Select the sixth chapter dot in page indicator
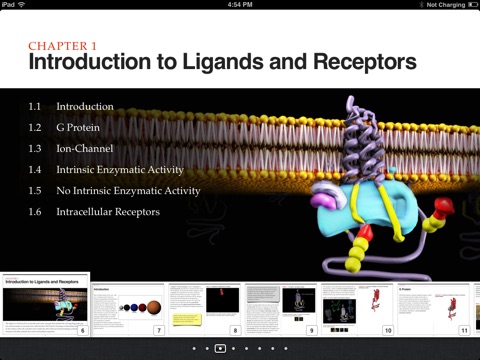This screenshot has height=360, width=480. pos(259,349)
